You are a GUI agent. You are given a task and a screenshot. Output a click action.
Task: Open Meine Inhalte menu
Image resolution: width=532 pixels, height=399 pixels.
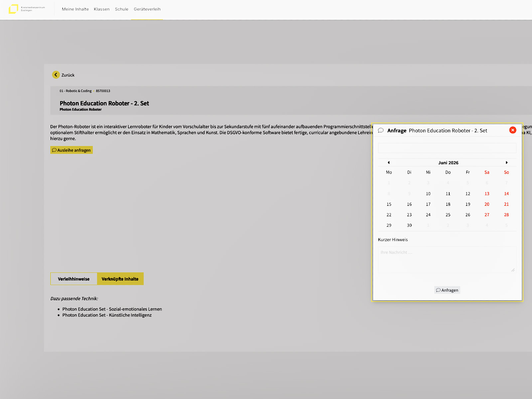click(75, 9)
